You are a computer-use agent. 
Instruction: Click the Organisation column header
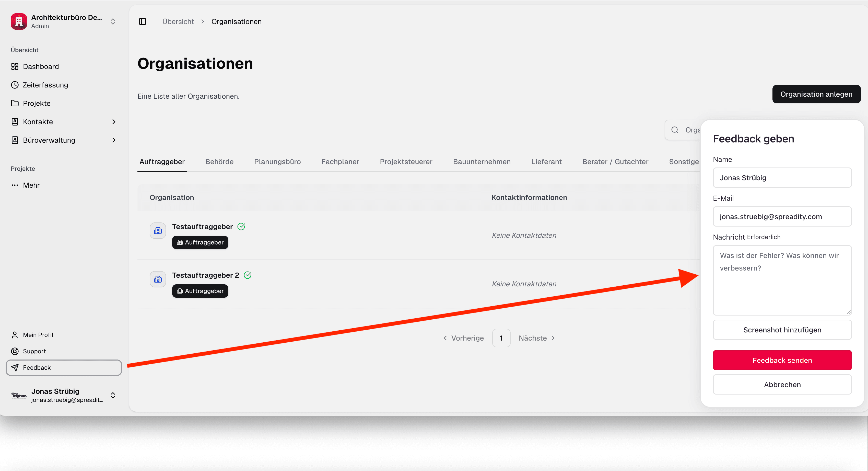[172, 197]
